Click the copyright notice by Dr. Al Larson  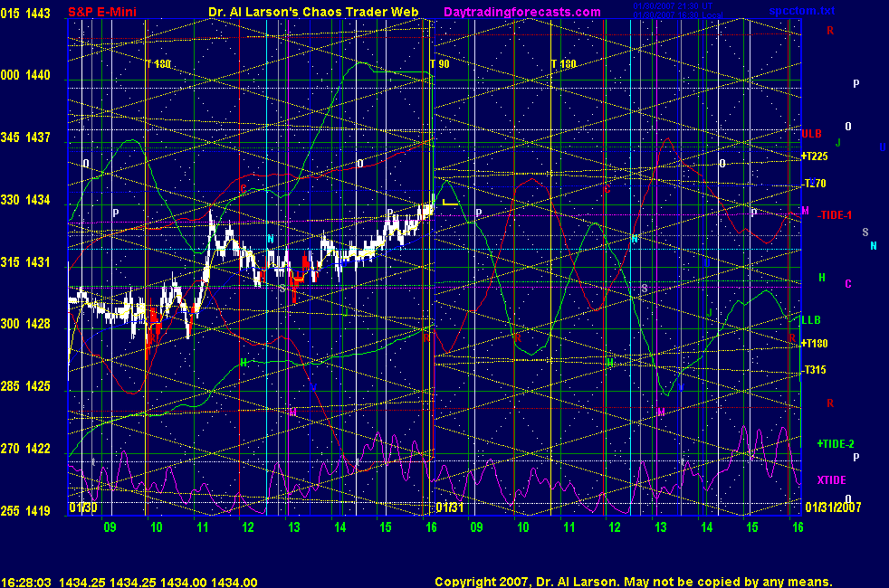tap(634, 582)
